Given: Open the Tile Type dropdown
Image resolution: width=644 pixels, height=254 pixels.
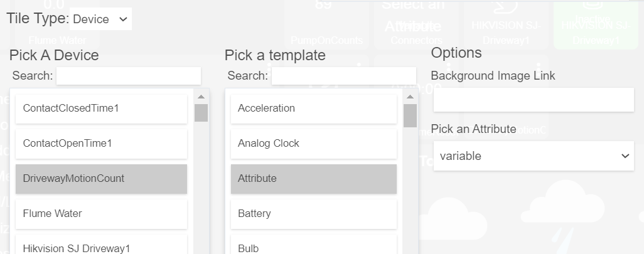Looking at the screenshot, I should (x=100, y=19).
